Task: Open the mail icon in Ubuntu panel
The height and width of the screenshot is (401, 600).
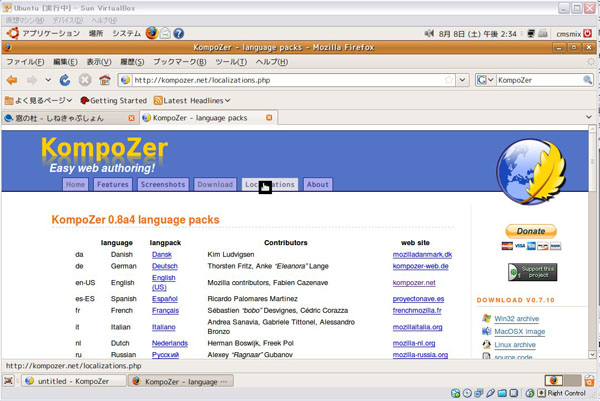Action: [x=165, y=33]
